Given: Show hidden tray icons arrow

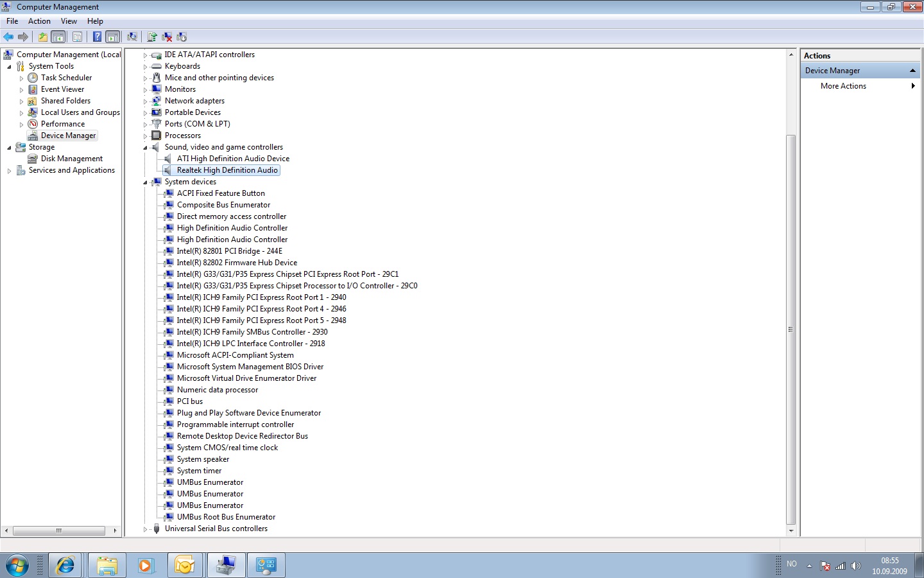Looking at the screenshot, I should pyautogui.click(x=809, y=566).
